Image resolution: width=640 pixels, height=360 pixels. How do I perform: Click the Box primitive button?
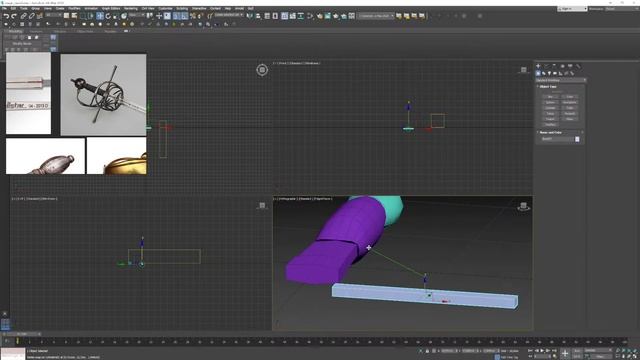coord(550,97)
